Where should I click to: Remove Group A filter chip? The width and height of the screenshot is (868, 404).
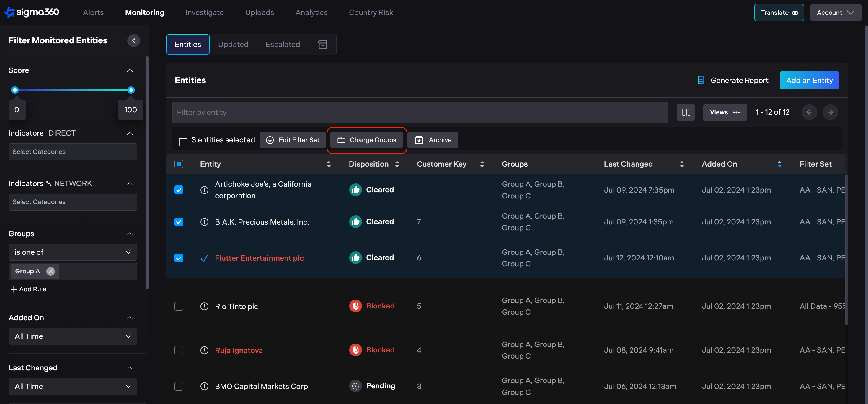(50, 271)
